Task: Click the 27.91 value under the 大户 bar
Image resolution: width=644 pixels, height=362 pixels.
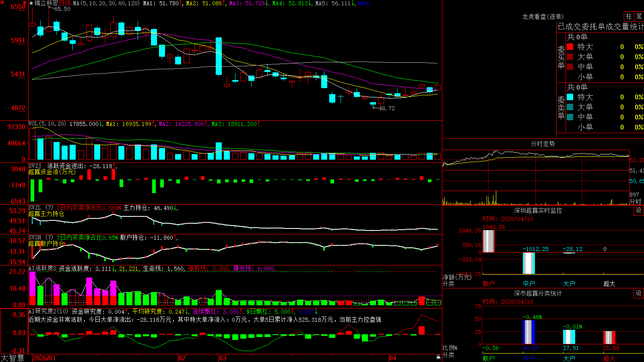Action: coord(571,348)
